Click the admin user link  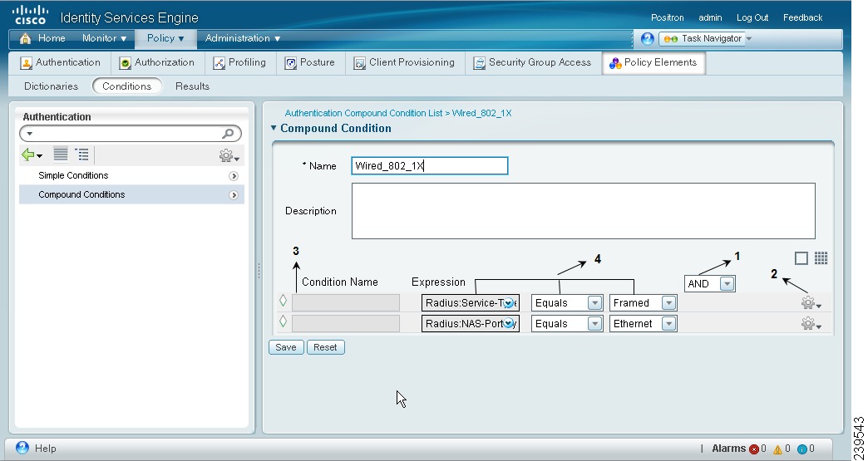point(710,17)
